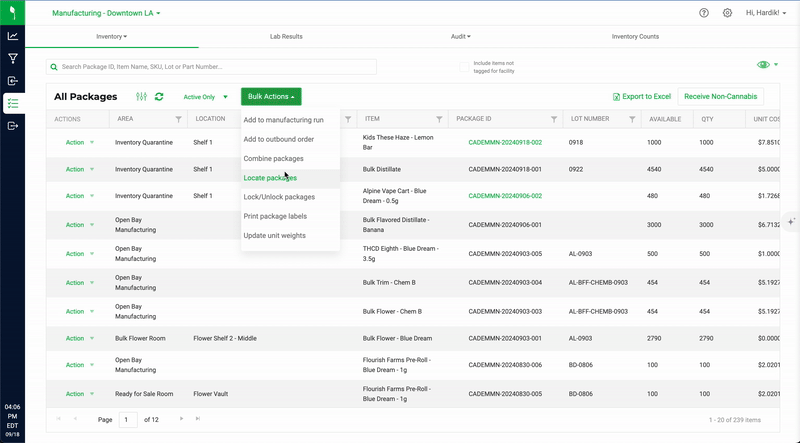800x443 pixels.
Task: Open Action dropdown for Flower Vault row
Action: pos(80,394)
